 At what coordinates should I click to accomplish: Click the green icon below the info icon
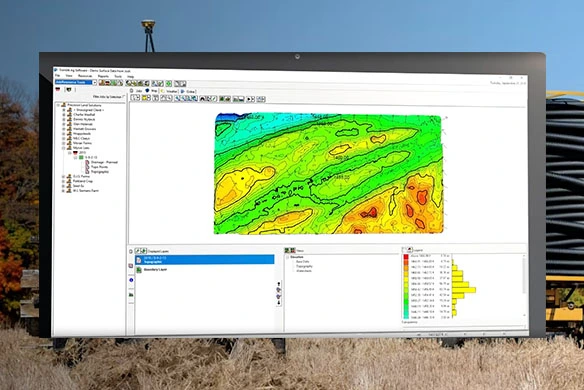click(131, 295)
